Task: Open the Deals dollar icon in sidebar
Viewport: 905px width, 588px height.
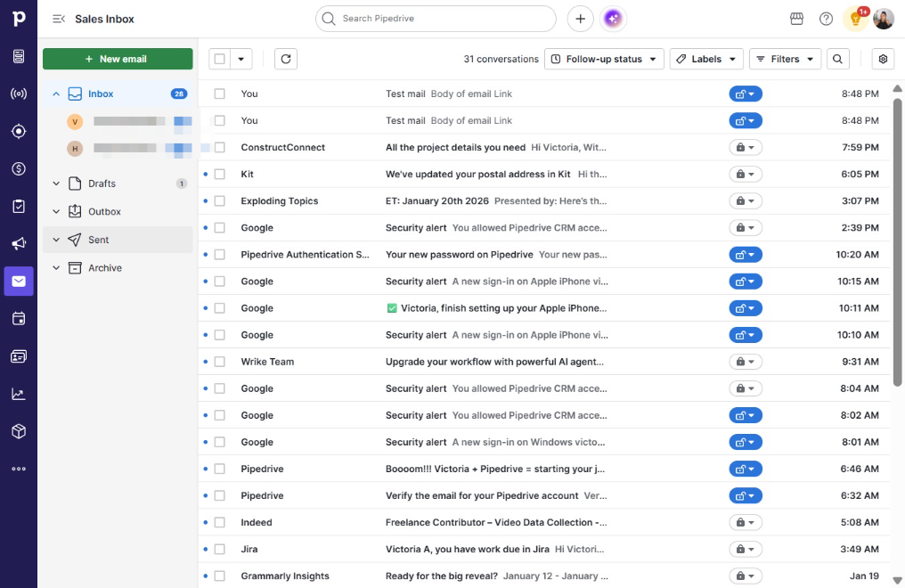Action: (19, 168)
